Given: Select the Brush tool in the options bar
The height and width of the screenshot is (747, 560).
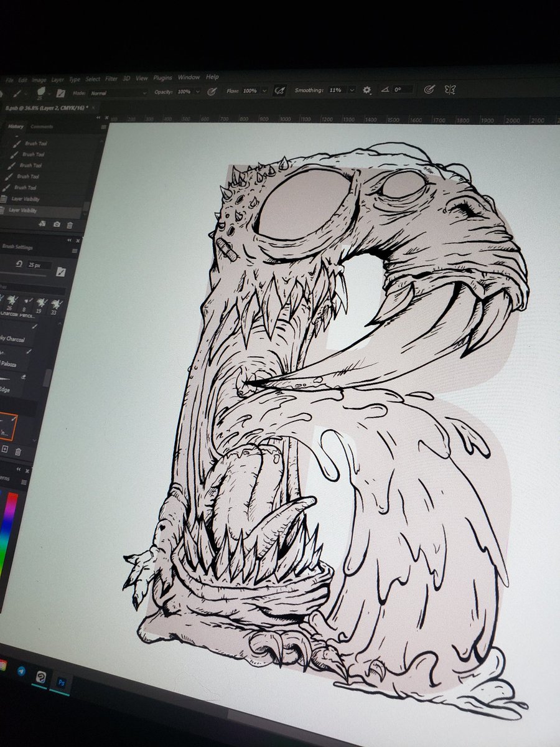Looking at the screenshot, I should 17,92.
